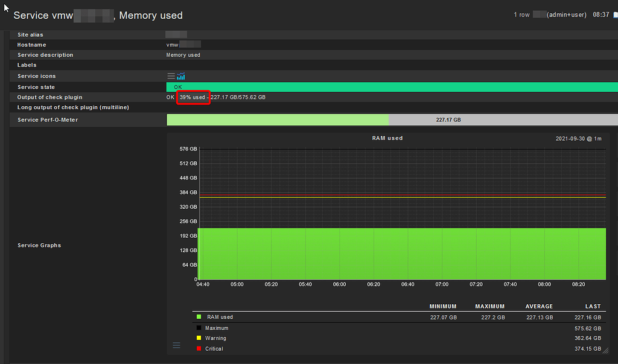Click the highlighted '39% used' output text
This screenshot has height=364, width=618.
193,97
